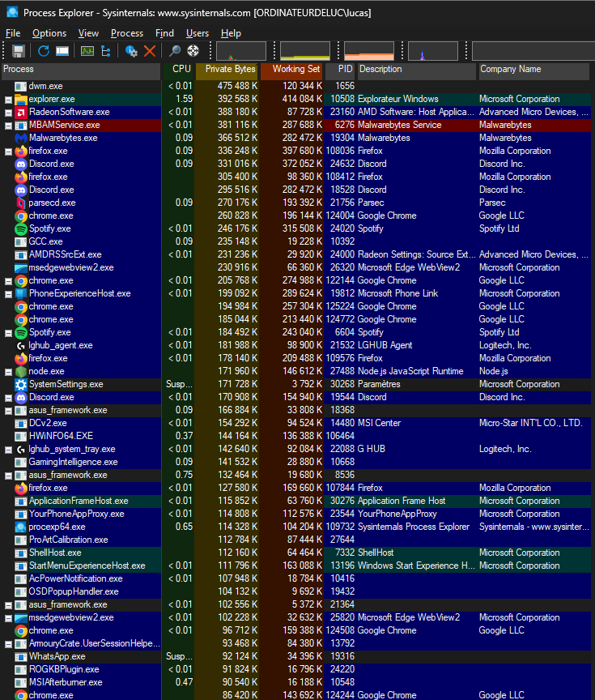Collapse the PhoneExperienceHost.exe tree node
This screenshot has width=595, height=700.
(x=8, y=294)
